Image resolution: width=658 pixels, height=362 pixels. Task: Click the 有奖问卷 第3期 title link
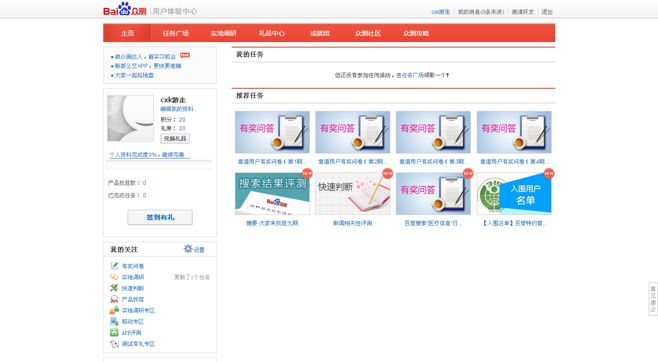(433, 161)
